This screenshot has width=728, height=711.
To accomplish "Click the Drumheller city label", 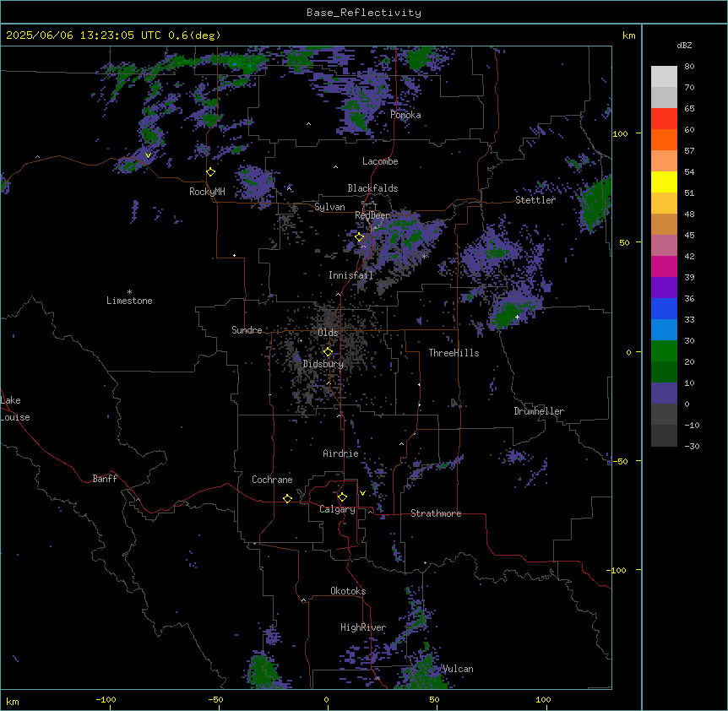I will 539,411.
